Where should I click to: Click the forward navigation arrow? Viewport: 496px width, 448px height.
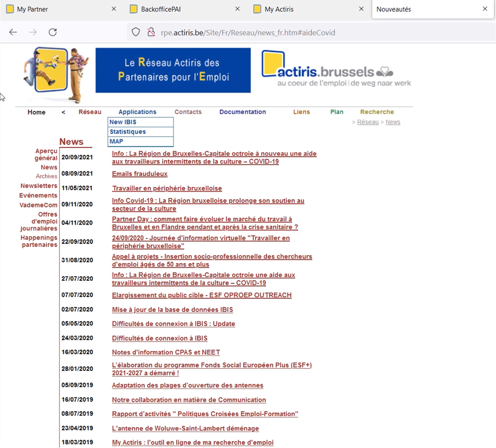[33, 32]
